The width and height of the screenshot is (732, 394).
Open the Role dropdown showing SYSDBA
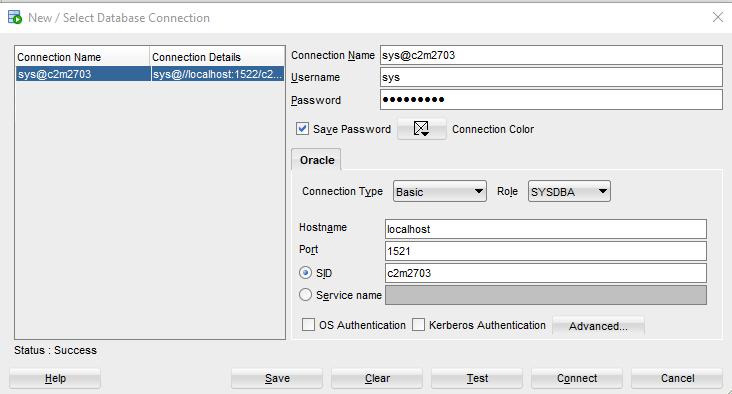(x=569, y=191)
